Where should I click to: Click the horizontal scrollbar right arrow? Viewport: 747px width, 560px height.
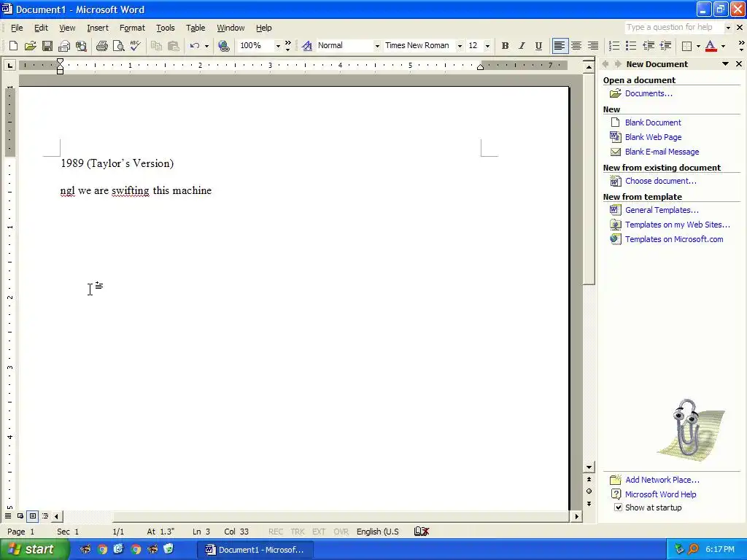[x=577, y=516]
